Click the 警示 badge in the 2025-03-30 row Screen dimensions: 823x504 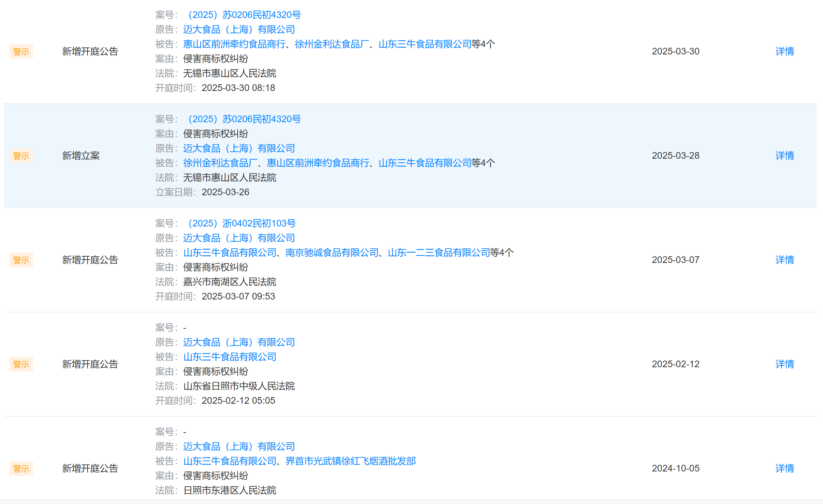point(21,51)
